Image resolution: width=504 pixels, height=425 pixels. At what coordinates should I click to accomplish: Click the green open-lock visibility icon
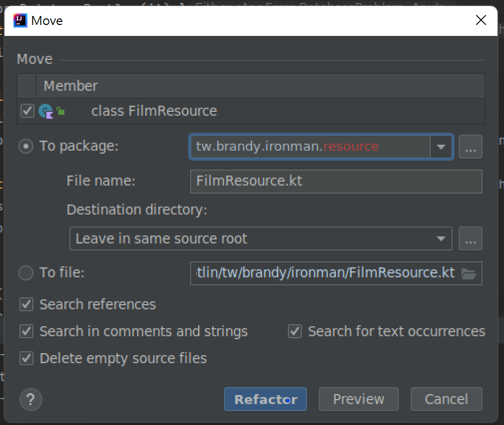pos(60,111)
